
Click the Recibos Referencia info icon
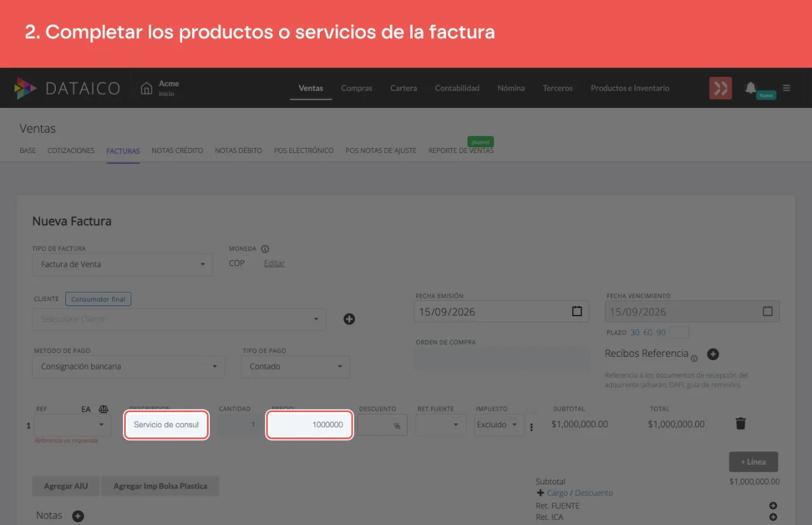coord(694,359)
